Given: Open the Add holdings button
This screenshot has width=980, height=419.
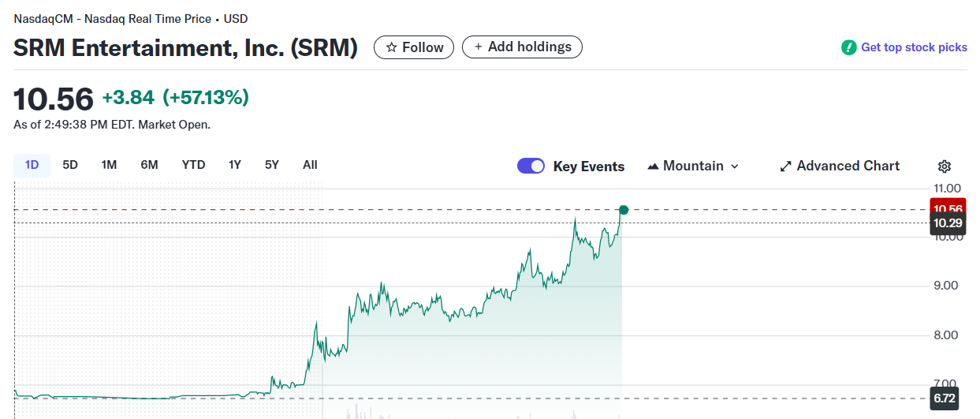Looking at the screenshot, I should coord(522,47).
